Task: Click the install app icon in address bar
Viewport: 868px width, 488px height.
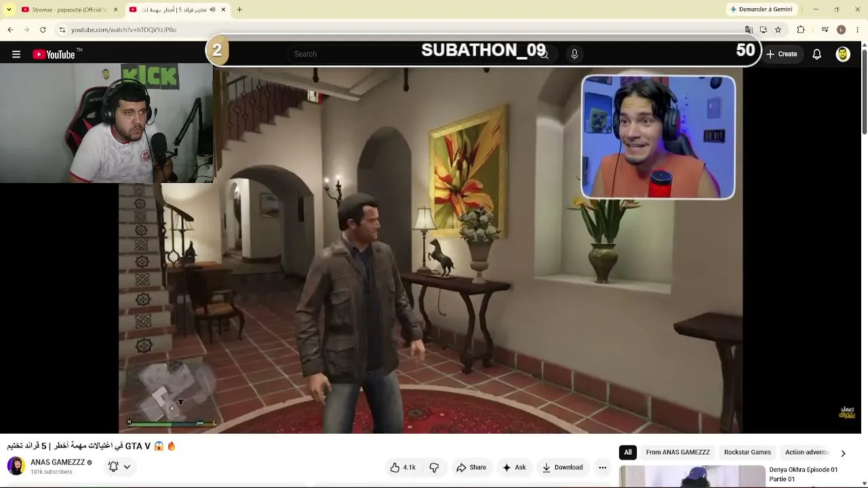Action: point(763,30)
